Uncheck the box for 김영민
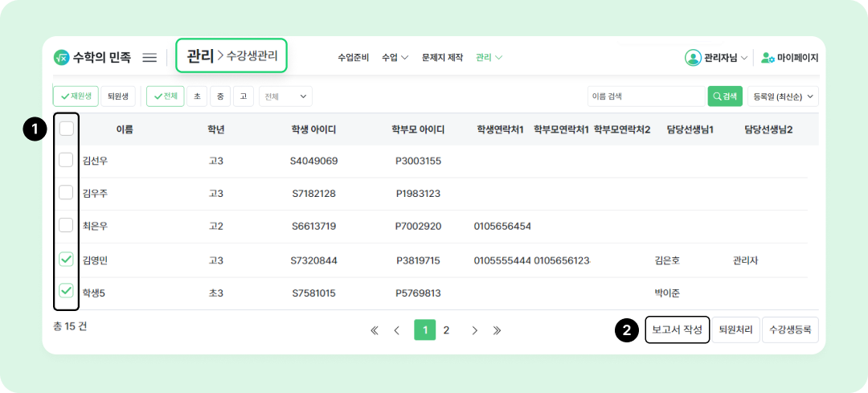This screenshot has height=393, width=868. tap(66, 259)
